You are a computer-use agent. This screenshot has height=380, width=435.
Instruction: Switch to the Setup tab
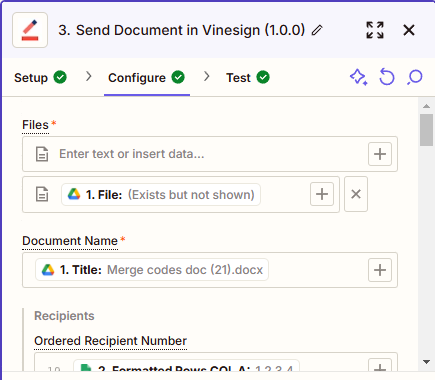(40, 78)
